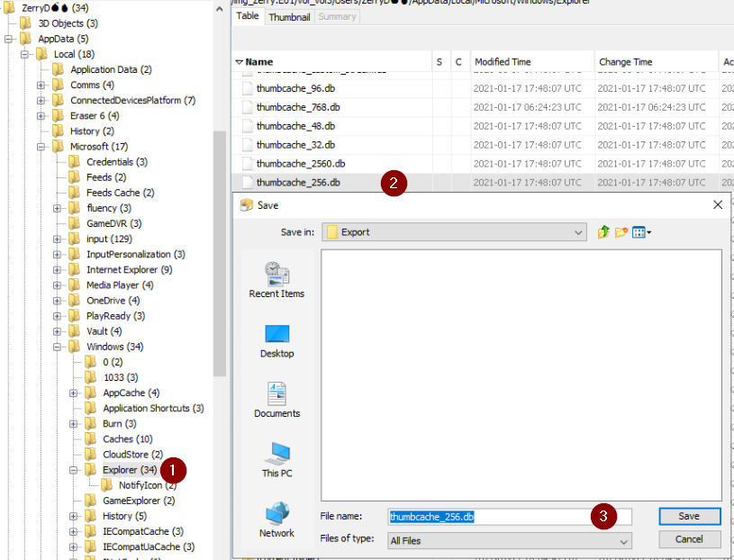Open the view menu icon in Save dialog

[x=641, y=232]
